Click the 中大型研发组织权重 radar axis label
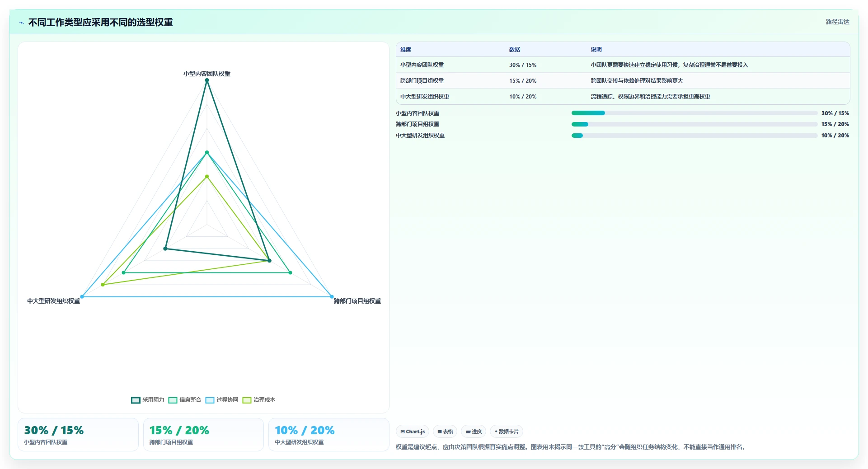This screenshot has height=469, width=868. 53,301
